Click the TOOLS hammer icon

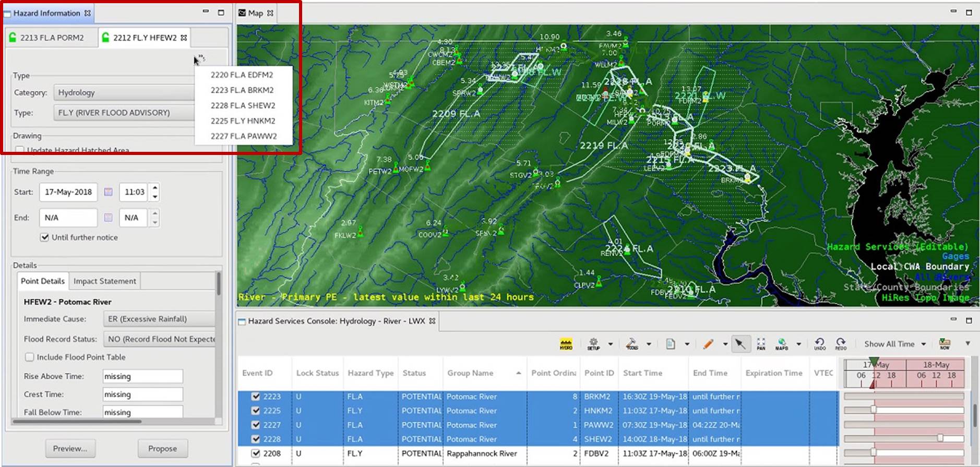632,344
